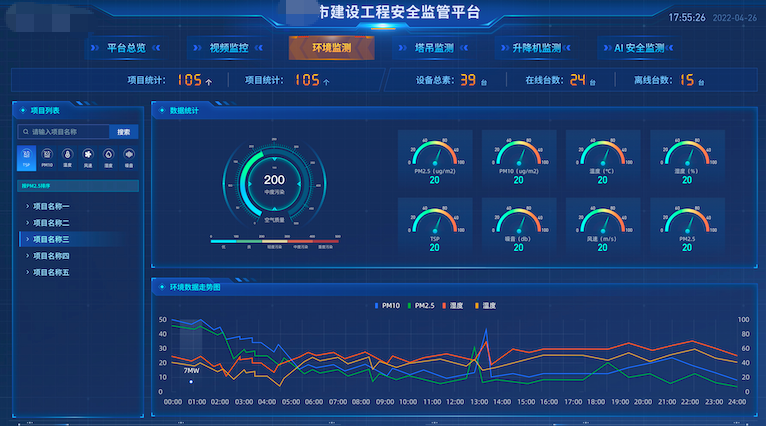Click the diamond icon beside 项目列表
Image resolution: width=766 pixels, height=426 pixels.
pos(22,111)
